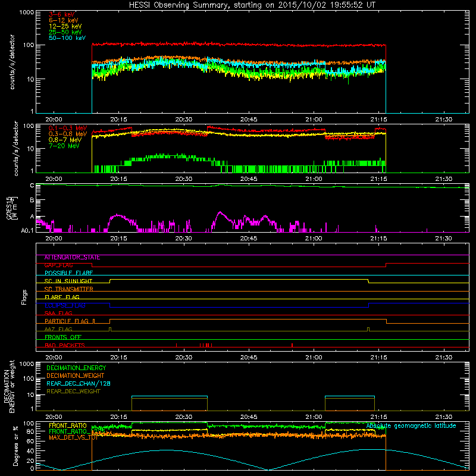Image resolution: width=476 pixels, height=476 pixels.
Task: Select the DECIMATION_WEIGHT legend label
Action: pyautogui.click(x=76, y=375)
